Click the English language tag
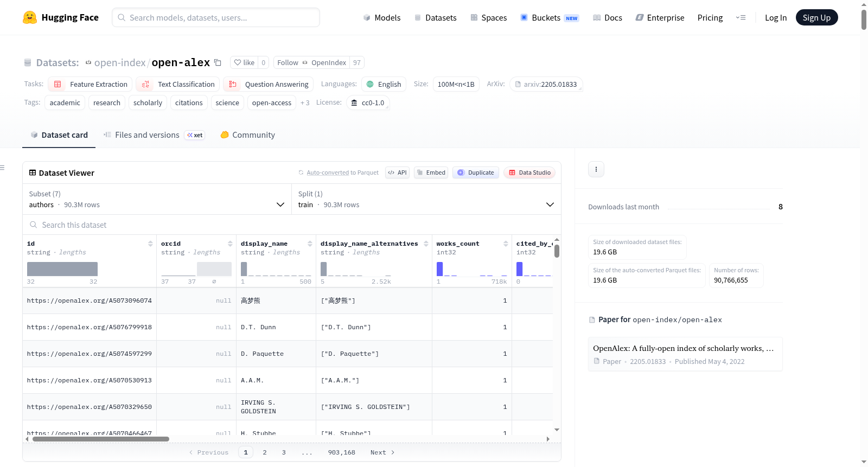 384,84
